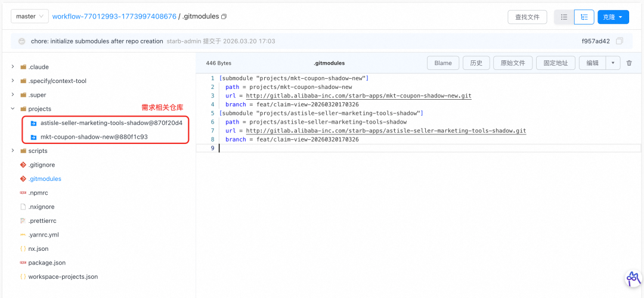The image size is (644, 298).
Task: Click the 历史 history button
Action: (x=476, y=63)
